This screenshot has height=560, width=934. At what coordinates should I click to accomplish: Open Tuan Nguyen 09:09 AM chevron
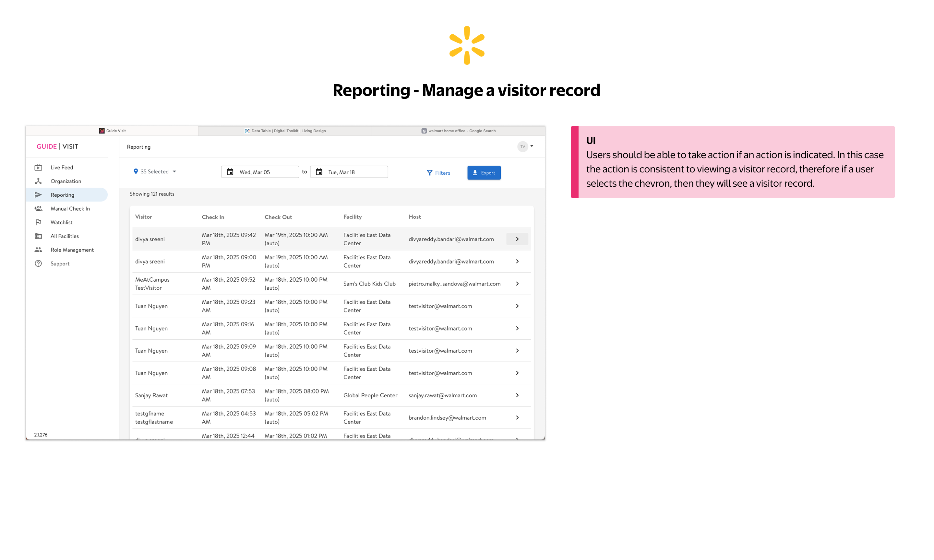[x=517, y=351]
